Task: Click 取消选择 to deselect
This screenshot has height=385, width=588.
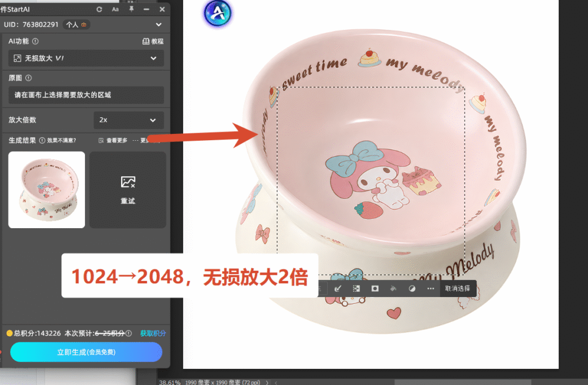Action: (458, 288)
